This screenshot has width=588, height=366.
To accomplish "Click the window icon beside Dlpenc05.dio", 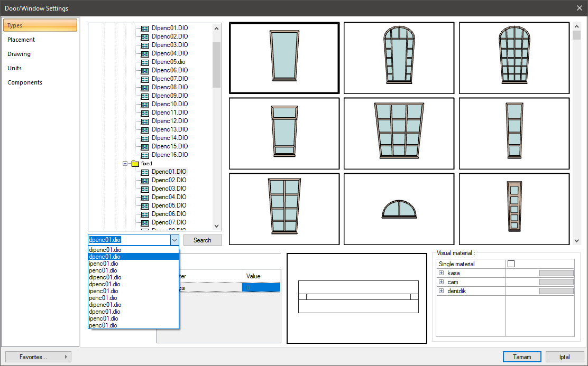I will [145, 62].
